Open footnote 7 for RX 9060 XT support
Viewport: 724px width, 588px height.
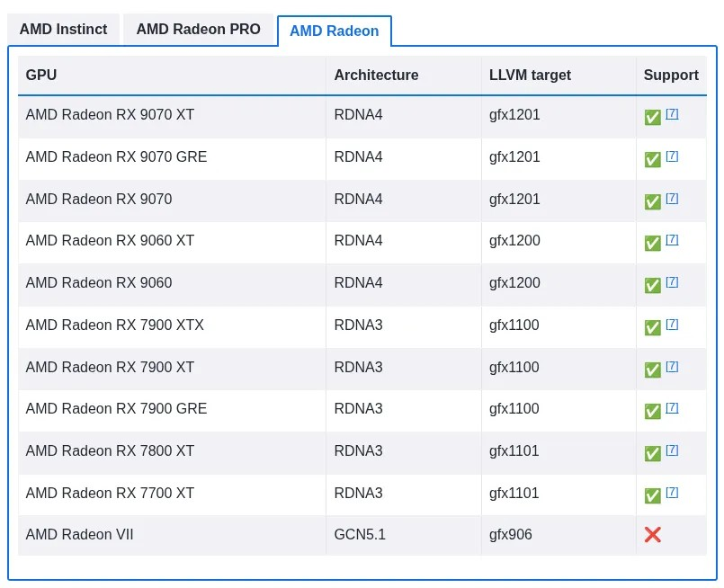[671, 237]
